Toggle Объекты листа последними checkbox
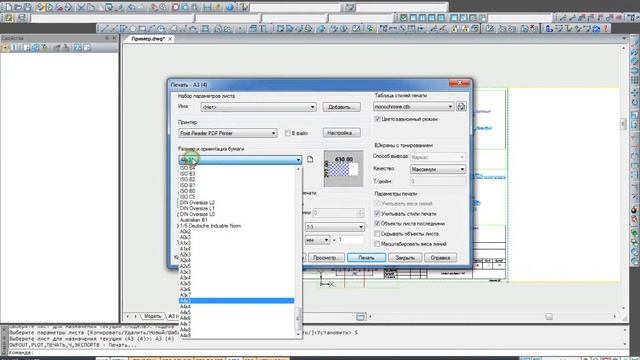Viewport: 640px width, 360px height. click(378, 224)
